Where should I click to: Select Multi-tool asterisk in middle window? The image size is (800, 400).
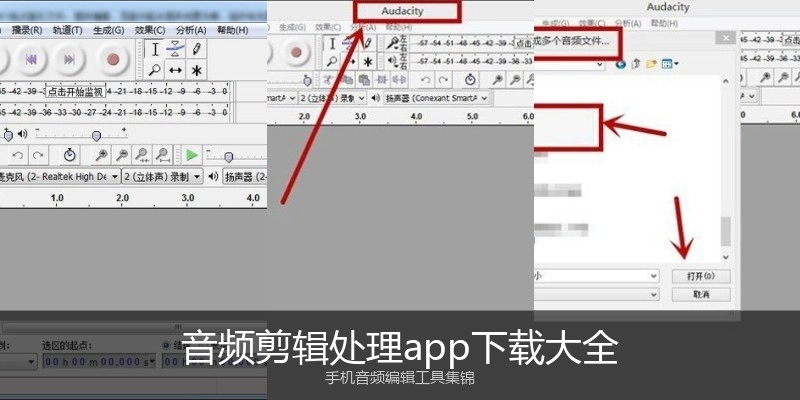367,62
